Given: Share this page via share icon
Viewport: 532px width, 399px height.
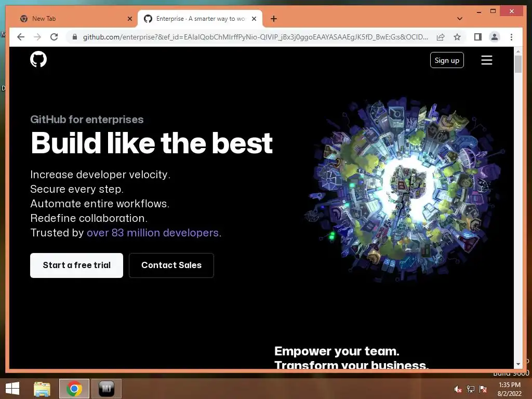Looking at the screenshot, I should click(x=441, y=37).
